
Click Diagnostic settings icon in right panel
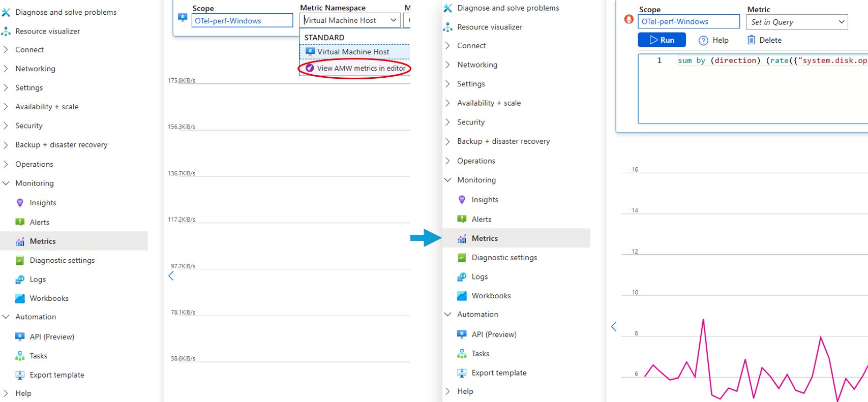[462, 258]
